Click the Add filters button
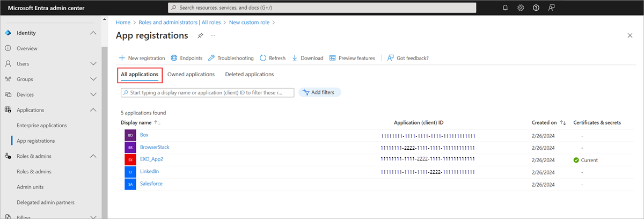 (319, 92)
